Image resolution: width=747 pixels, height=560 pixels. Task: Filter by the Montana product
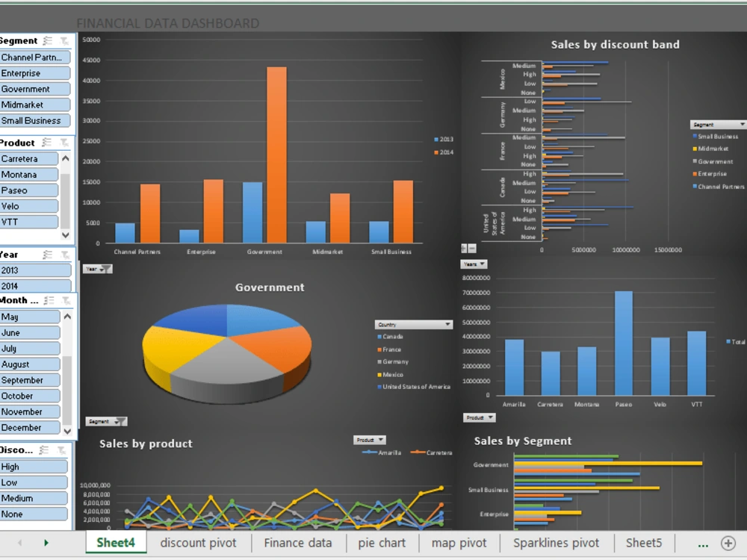click(x=29, y=175)
